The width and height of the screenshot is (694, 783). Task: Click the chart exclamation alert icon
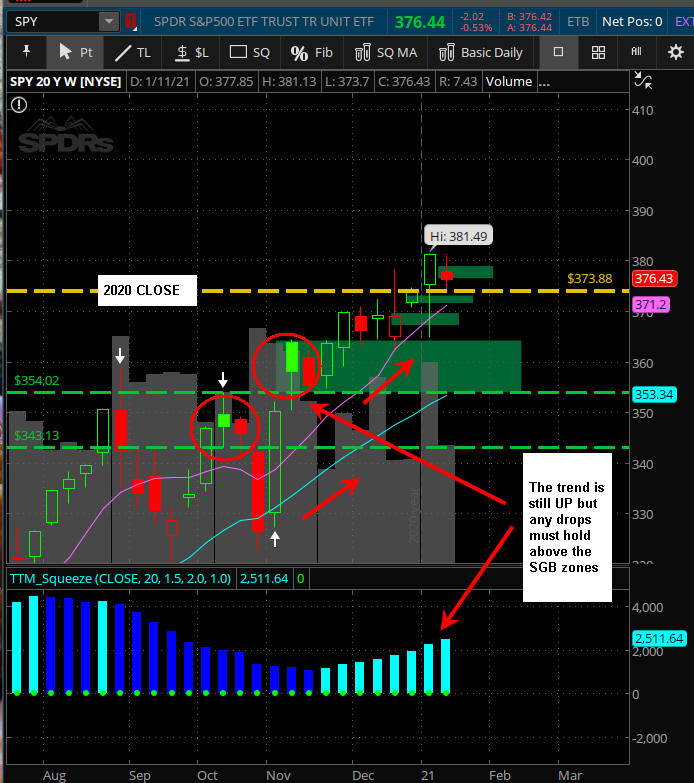[19, 105]
